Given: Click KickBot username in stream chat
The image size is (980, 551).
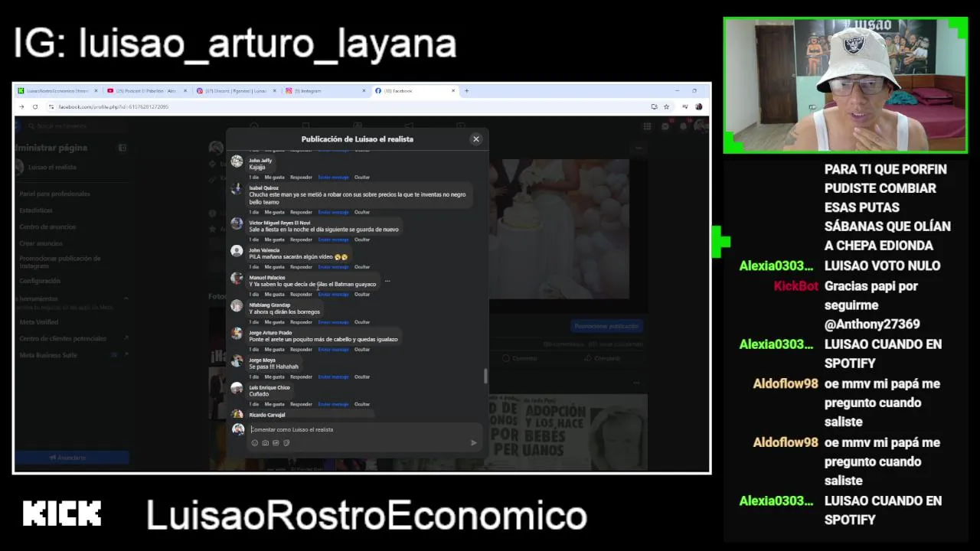Looking at the screenshot, I should [796, 285].
